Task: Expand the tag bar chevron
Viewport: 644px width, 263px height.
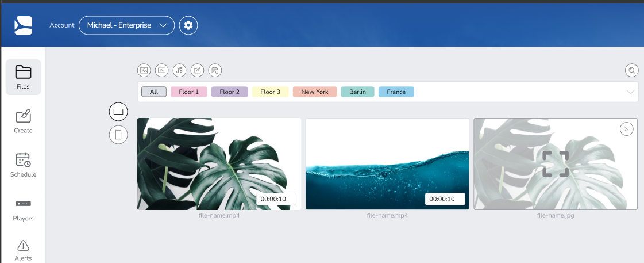Action: 631,92
